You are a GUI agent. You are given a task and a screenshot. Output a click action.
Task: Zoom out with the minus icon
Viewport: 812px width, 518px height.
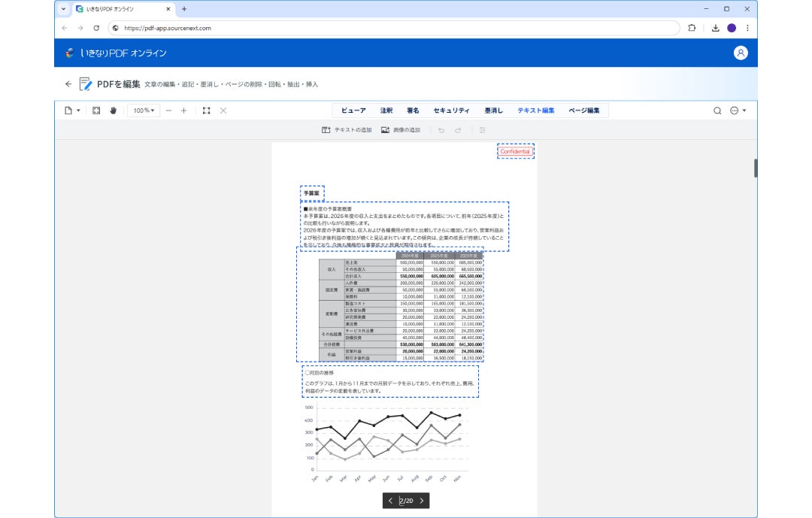tap(169, 111)
